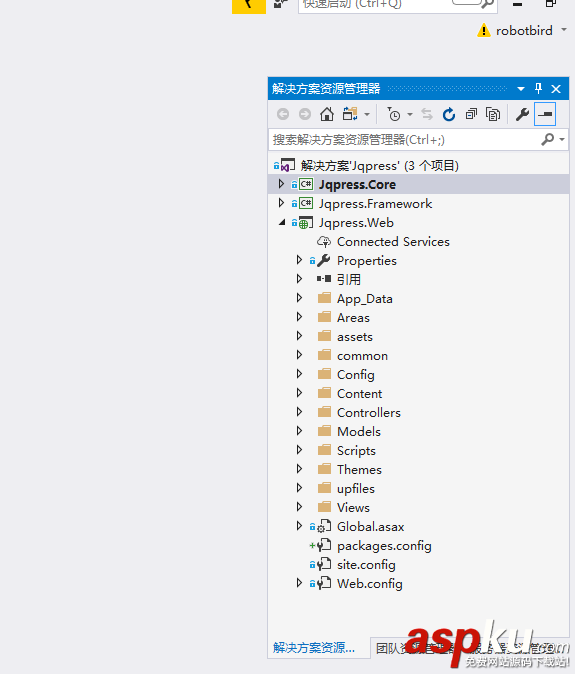Image resolution: width=575 pixels, height=674 pixels.
Task: Expand the Config folder
Action: point(299,374)
